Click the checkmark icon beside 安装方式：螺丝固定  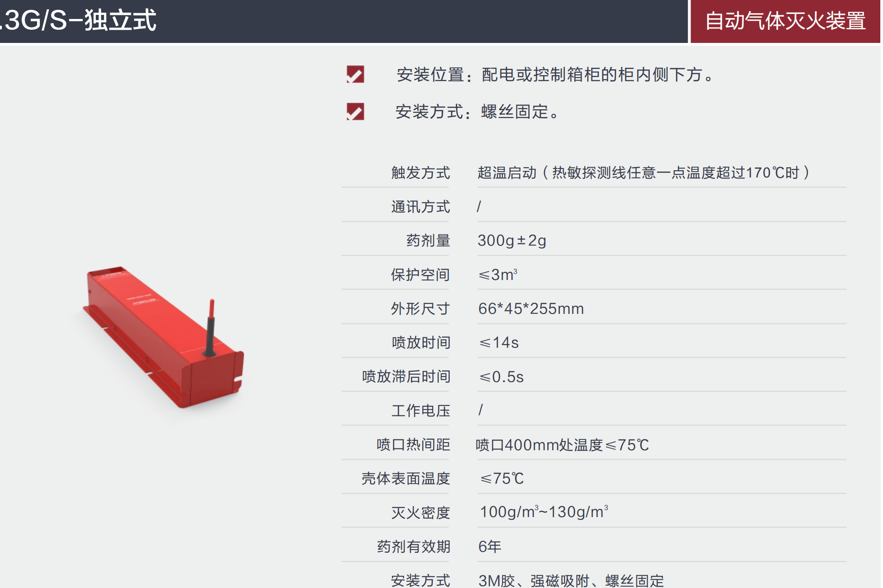pyautogui.click(x=355, y=111)
